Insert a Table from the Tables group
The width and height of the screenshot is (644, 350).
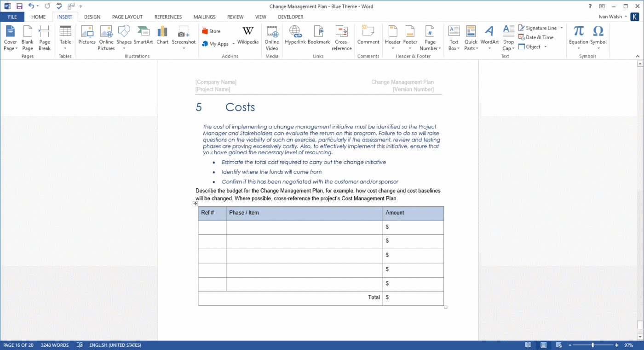pos(65,37)
